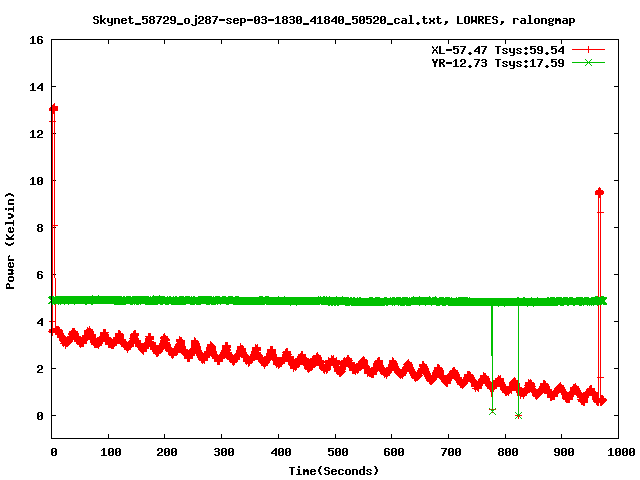Click y-axis tick label 10
This screenshot has width=640, height=480.
pyautogui.click(x=36, y=181)
